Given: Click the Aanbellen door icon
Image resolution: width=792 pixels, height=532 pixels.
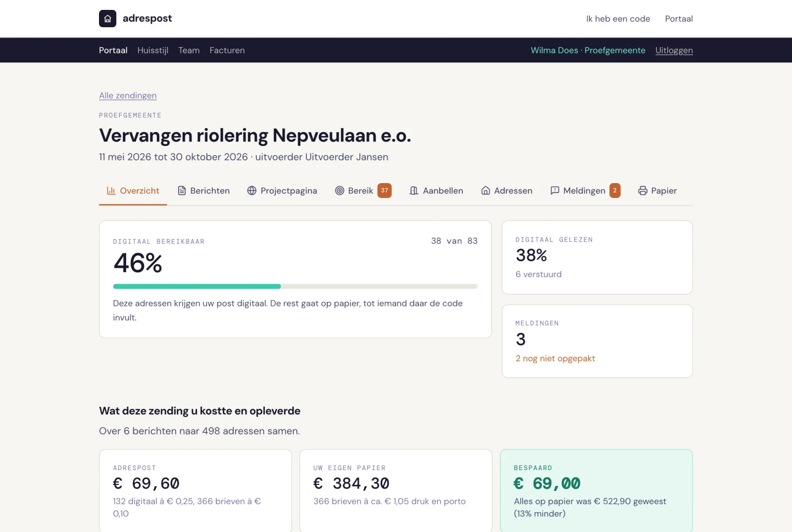Looking at the screenshot, I should point(414,191).
